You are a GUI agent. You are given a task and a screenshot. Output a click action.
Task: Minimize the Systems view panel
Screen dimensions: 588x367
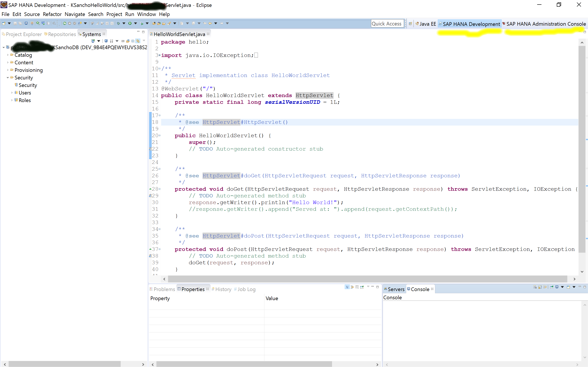138,32
